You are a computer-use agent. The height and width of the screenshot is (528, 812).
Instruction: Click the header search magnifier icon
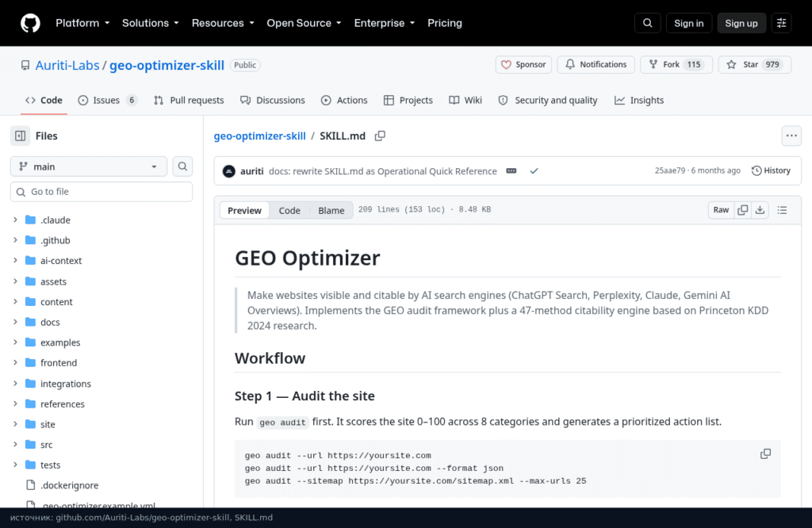pyautogui.click(x=647, y=23)
